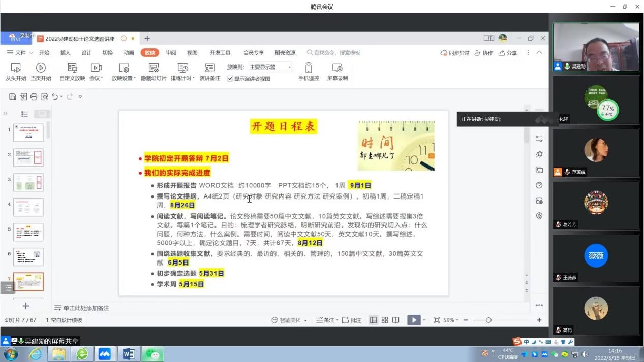Start slideshow from current slide (当页开始)
644x362 pixels.
41,72
